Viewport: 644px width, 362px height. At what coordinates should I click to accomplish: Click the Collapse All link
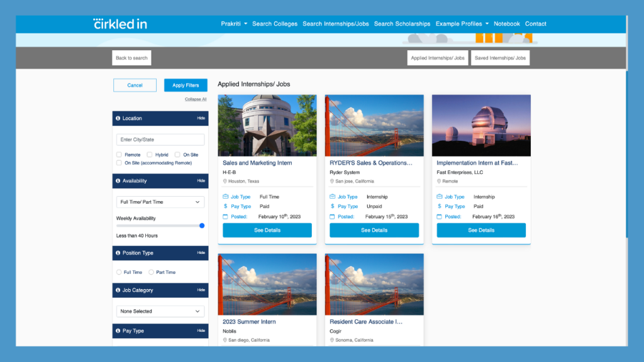click(196, 99)
